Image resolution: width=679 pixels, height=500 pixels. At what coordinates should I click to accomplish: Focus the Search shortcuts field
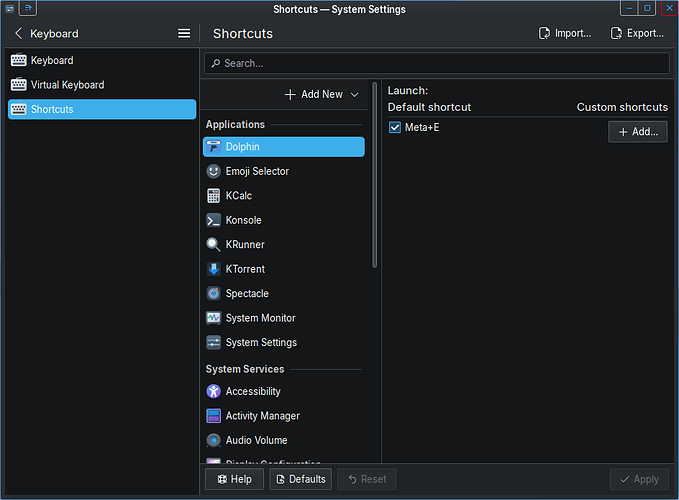click(437, 64)
